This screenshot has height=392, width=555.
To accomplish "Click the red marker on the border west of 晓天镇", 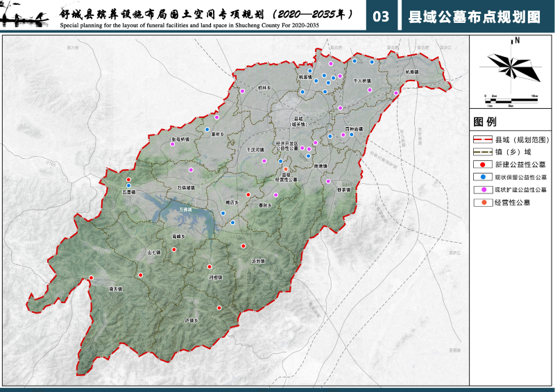I will (x=91, y=279).
